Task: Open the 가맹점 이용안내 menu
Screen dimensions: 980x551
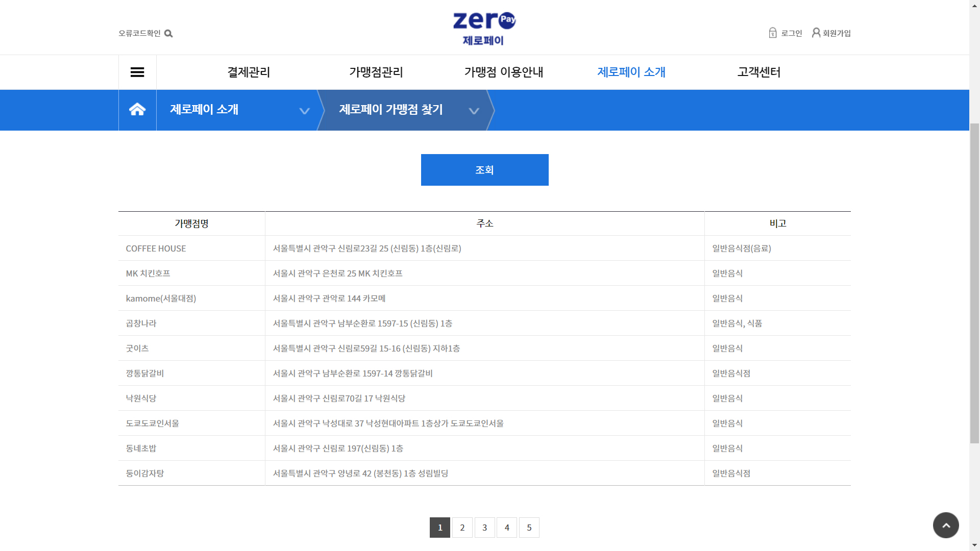Action: pos(504,72)
